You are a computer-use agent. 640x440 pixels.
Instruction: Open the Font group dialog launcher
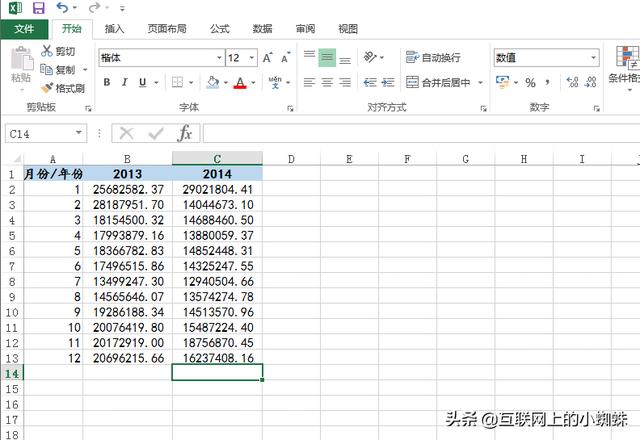coord(290,109)
